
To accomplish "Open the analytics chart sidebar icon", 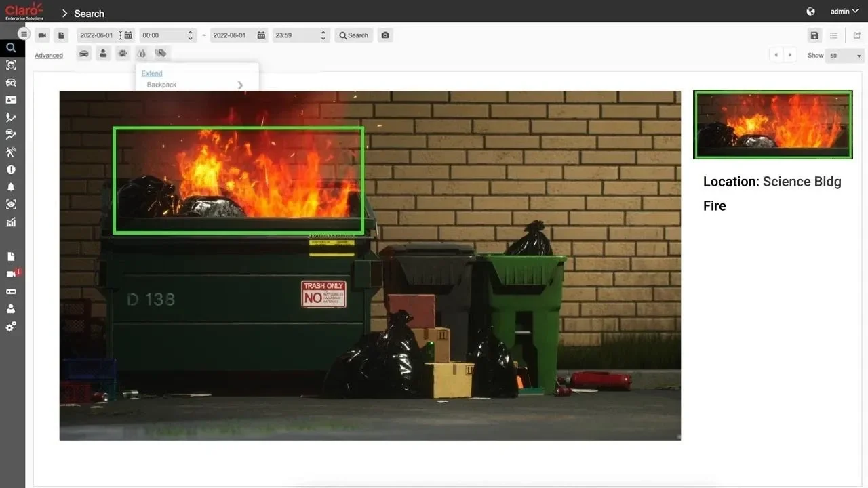I will [11, 222].
